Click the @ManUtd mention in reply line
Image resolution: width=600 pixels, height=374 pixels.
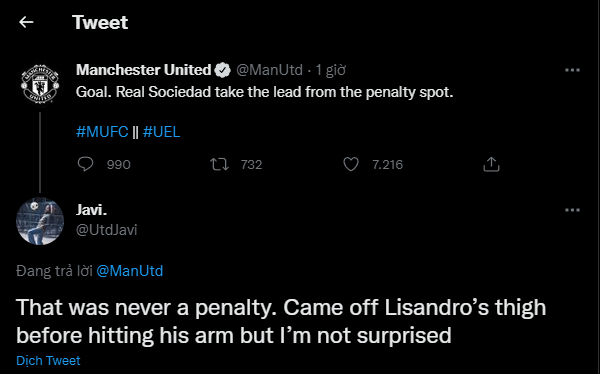130,271
